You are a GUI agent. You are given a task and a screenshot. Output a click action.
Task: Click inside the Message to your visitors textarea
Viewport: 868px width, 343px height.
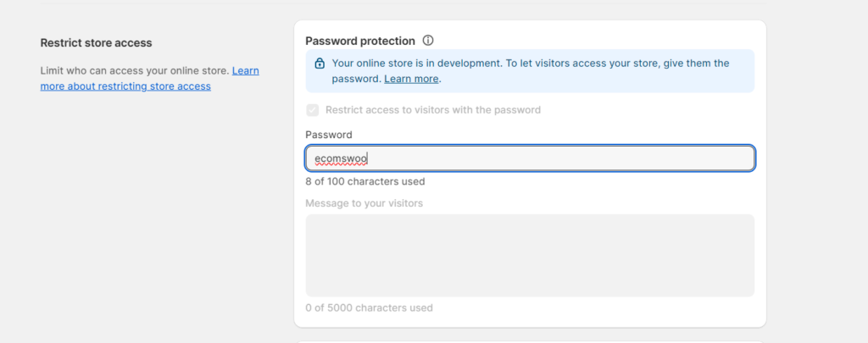pos(530,256)
